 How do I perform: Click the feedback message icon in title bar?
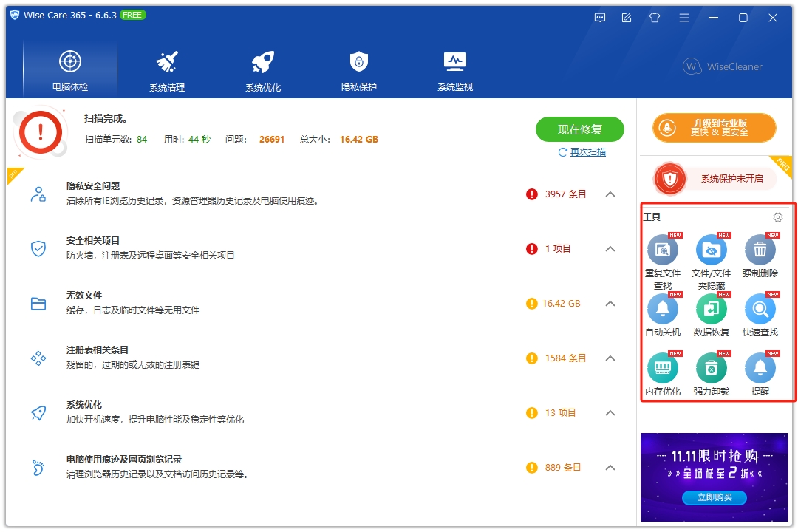click(599, 17)
